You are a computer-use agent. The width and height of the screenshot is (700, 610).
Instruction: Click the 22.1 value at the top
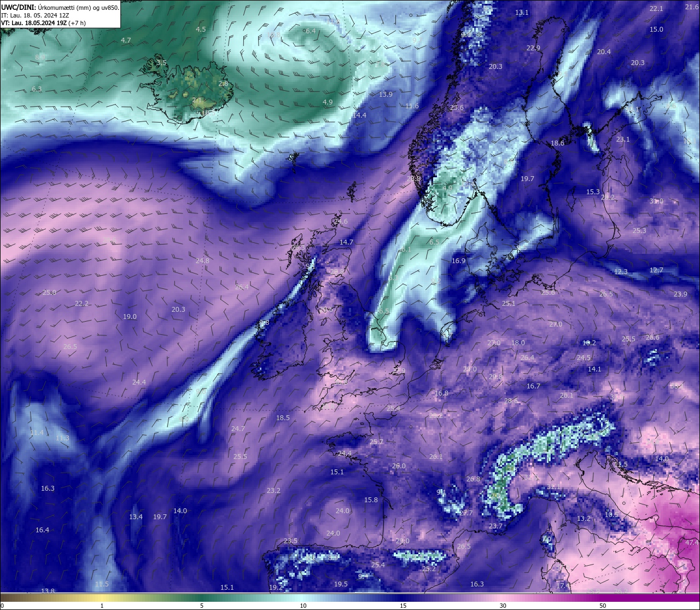656,9
